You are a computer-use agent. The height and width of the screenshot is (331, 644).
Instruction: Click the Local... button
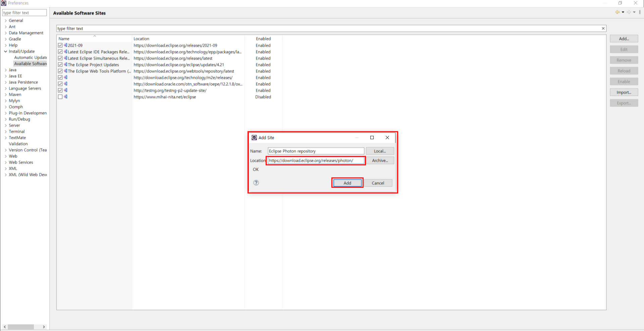pyautogui.click(x=380, y=151)
